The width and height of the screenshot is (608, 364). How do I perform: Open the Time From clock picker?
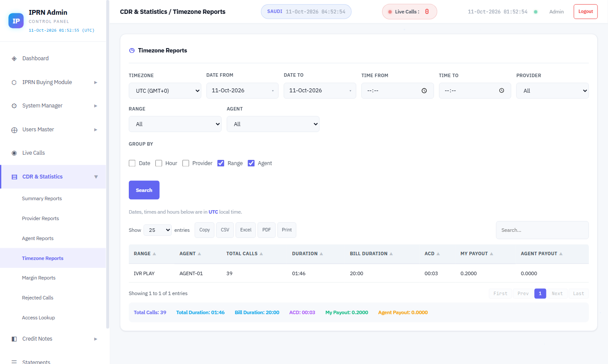424,91
